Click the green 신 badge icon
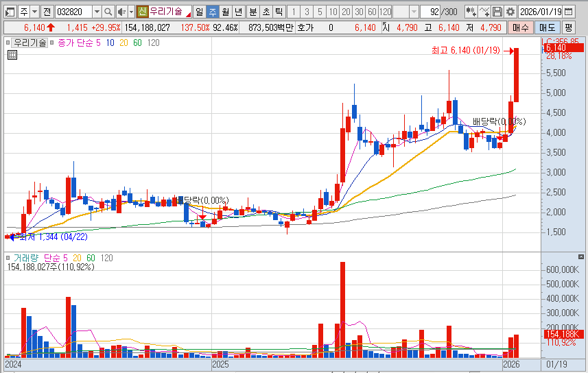Image resolution: width=588 pixels, height=373 pixels. point(142,12)
